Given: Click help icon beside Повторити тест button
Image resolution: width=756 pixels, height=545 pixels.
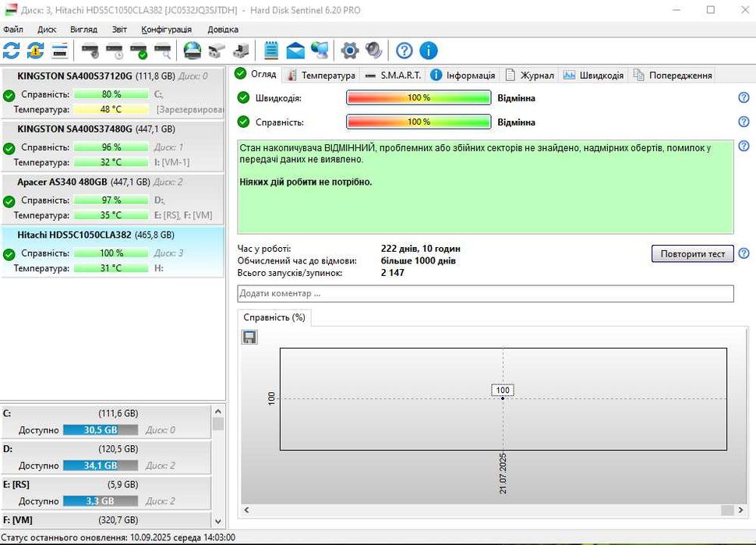Looking at the screenshot, I should click(x=744, y=253).
